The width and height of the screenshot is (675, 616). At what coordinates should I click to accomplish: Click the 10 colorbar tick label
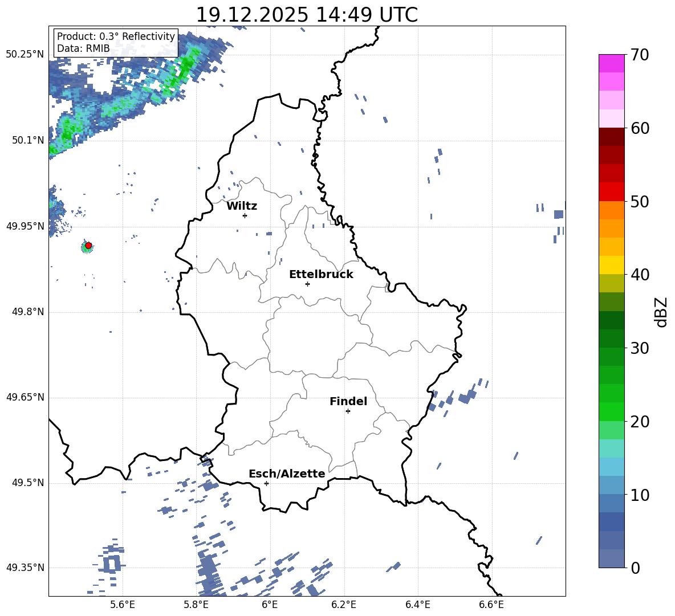[639, 495]
